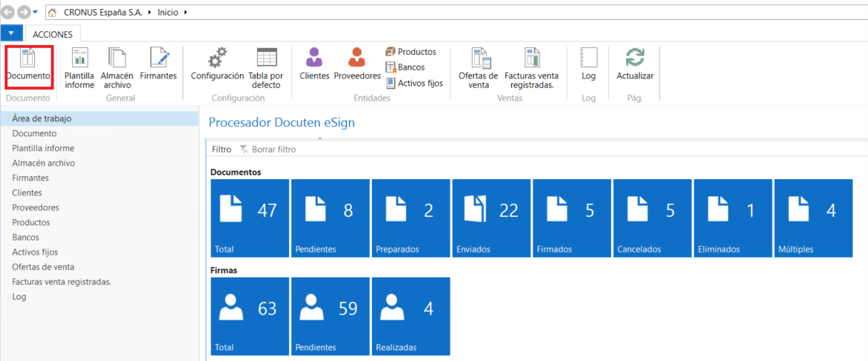868x361 pixels.
Task: Open the Firmas Realizadas tile
Action: 411,316
